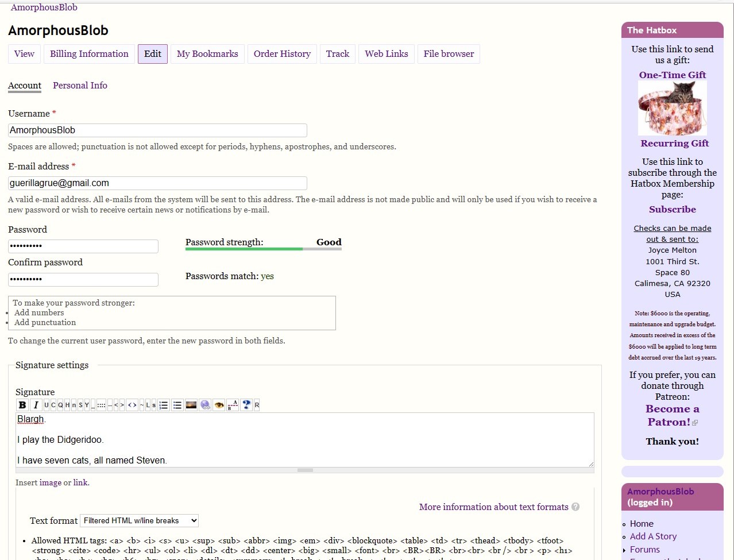Image resolution: width=734 pixels, height=560 pixels.
Task: Switch to the Personal Info sub-tab
Action: tap(80, 86)
